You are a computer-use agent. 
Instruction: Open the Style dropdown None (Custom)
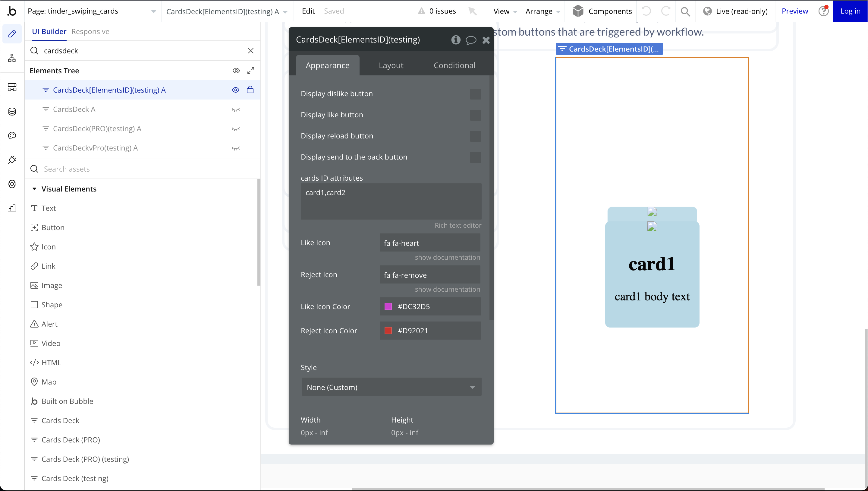(x=391, y=387)
